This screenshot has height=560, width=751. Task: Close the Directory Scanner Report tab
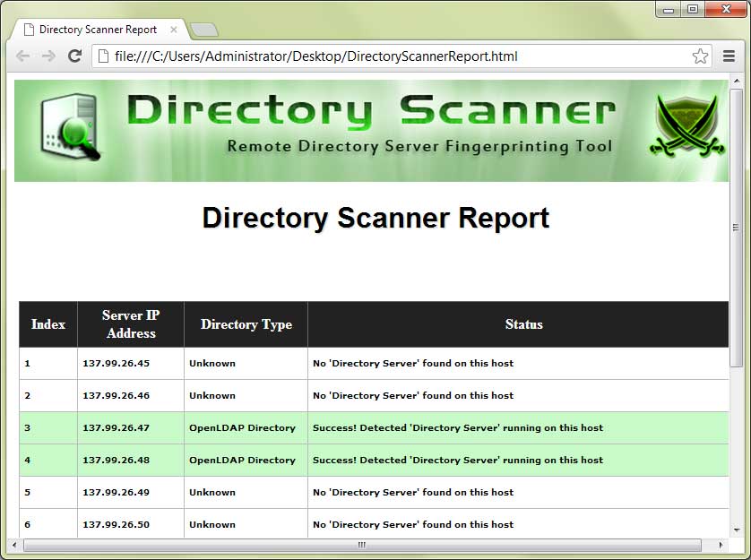pos(174,30)
